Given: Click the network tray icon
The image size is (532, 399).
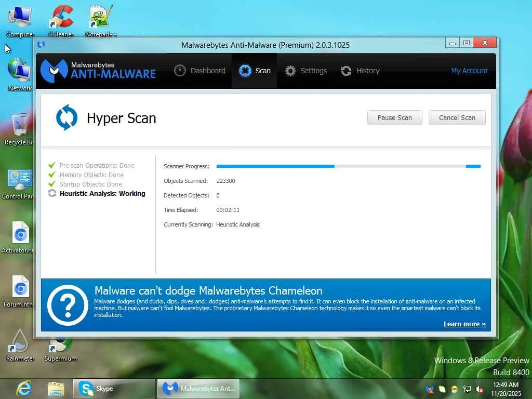Looking at the screenshot, I should [467, 390].
